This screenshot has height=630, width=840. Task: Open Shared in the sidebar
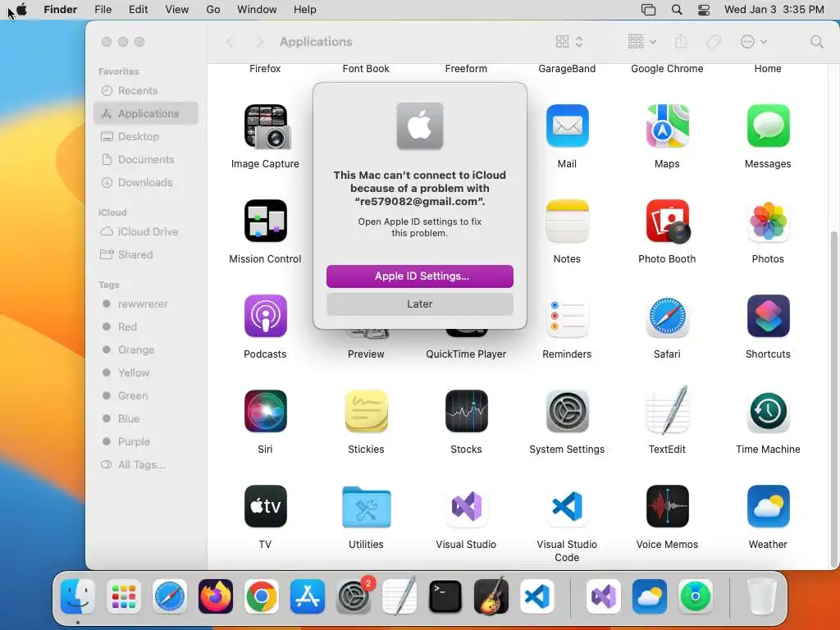pos(146,255)
